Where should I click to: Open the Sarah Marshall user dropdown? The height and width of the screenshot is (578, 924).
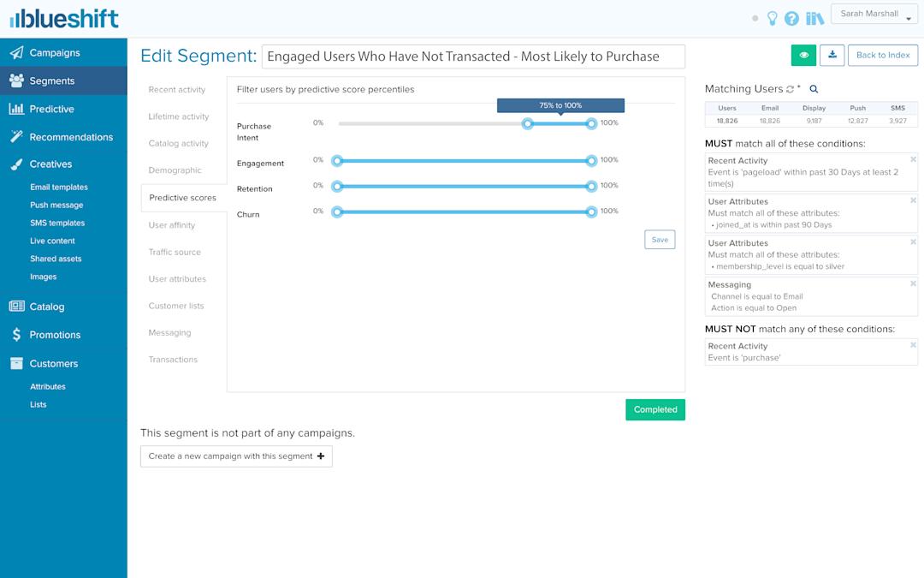tap(874, 15)
